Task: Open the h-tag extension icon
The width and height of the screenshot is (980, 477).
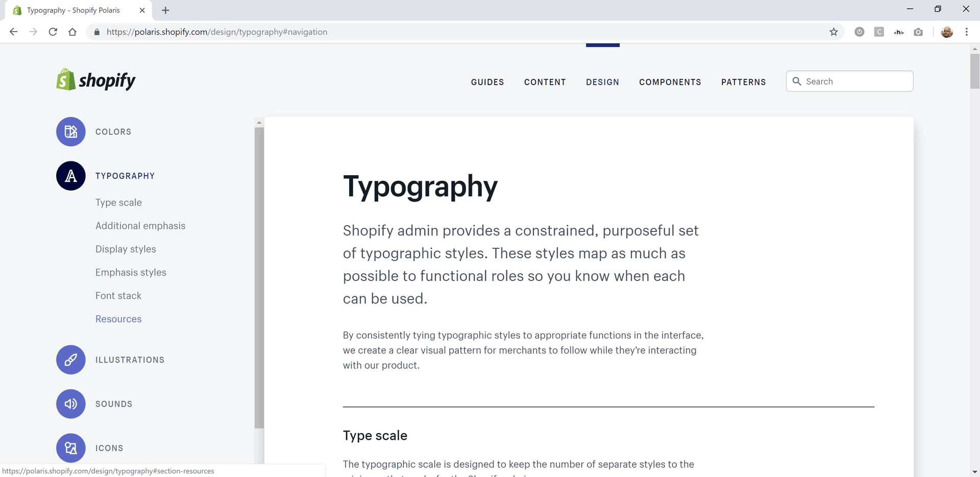Action: pos(899,32)
